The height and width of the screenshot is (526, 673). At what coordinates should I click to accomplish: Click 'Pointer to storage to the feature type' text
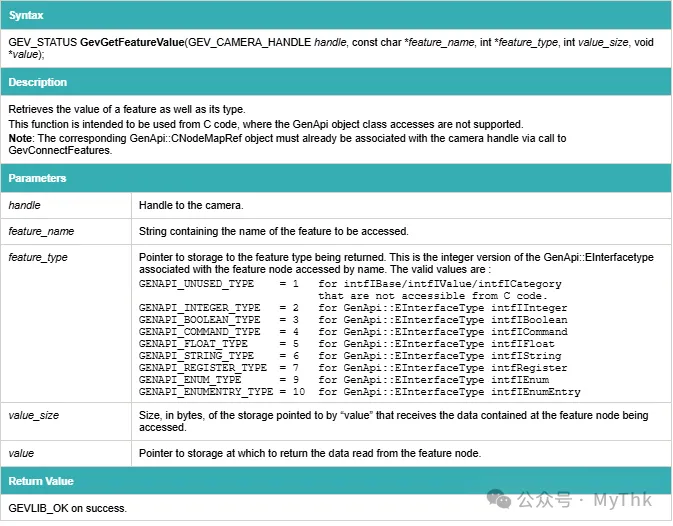click(x=396, y=263)
